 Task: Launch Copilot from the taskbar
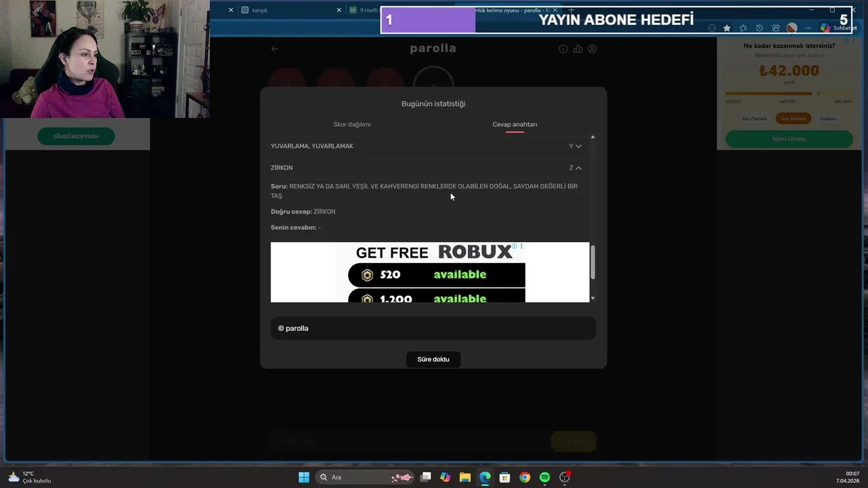coord(445,477)
